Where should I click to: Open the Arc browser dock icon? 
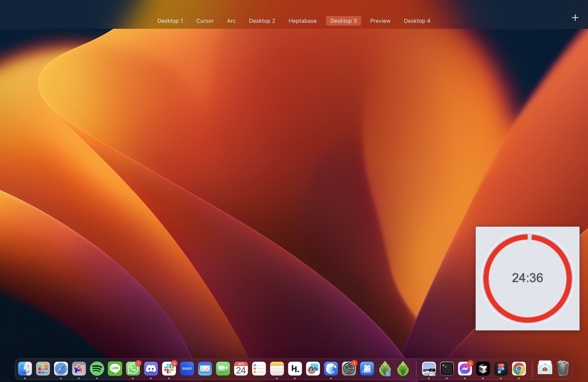(x=79, y=369)
